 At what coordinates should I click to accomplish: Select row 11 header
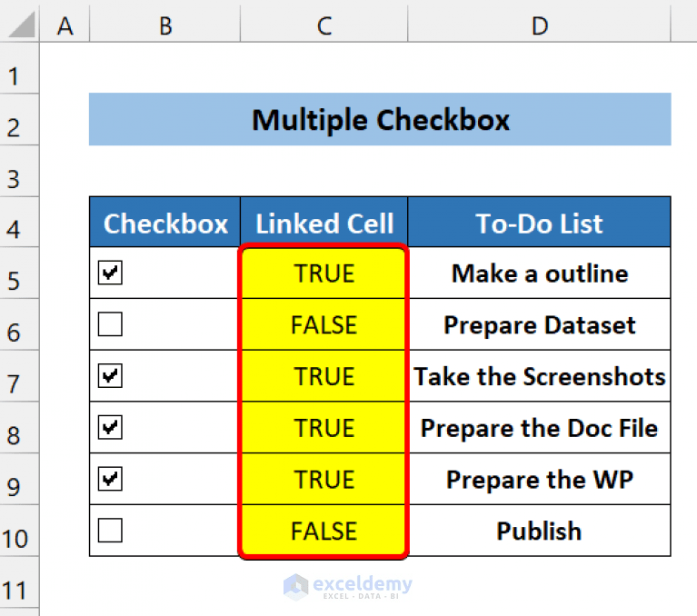(x=19, y=582)
